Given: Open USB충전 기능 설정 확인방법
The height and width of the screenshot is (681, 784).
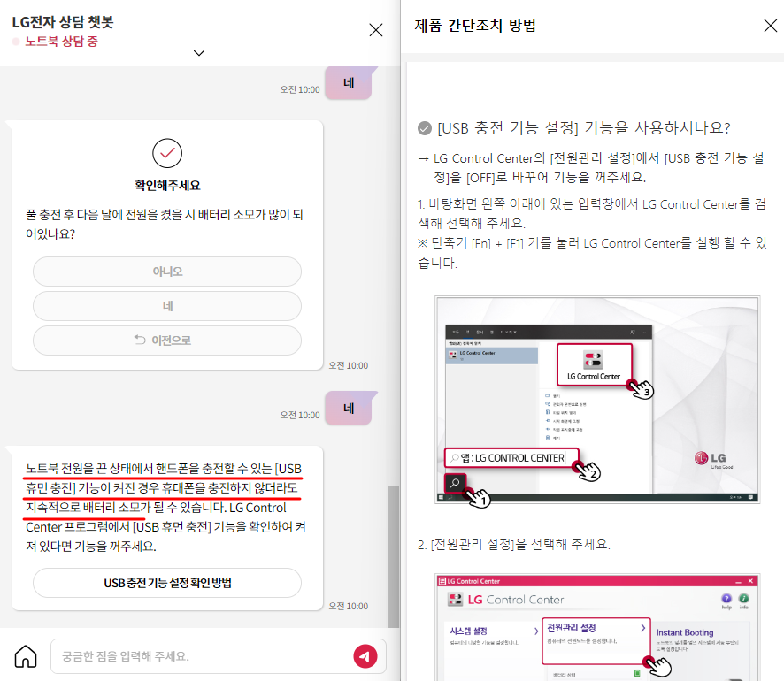Looking at the screenshot, I should pyautogui.click(x=167, y=583).
